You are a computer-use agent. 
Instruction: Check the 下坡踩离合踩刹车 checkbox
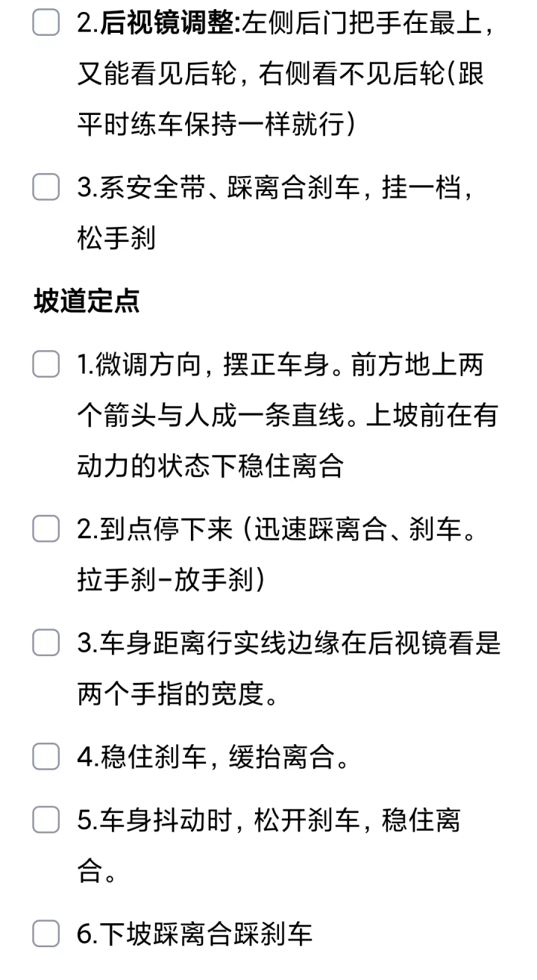point(45,934)
